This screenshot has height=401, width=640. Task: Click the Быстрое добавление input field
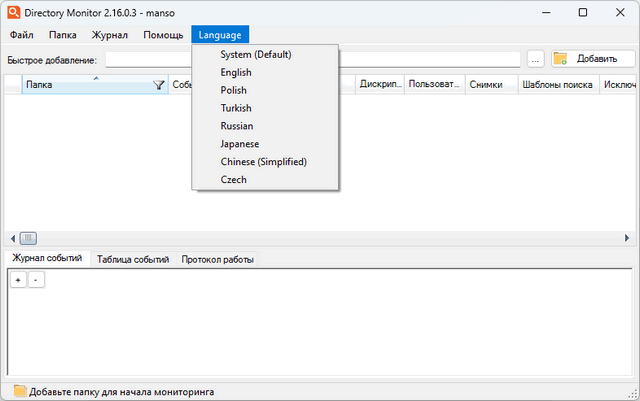coord(313,60)
